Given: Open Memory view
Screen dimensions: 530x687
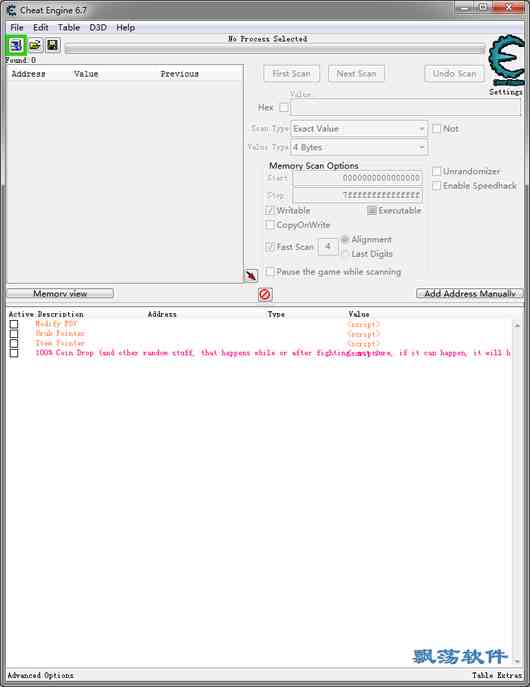Looking at the screenshot, I should (60, 293).
